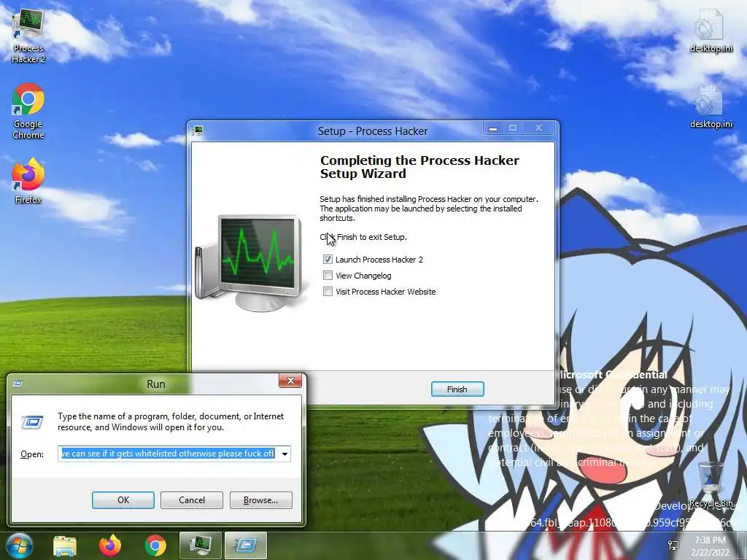747x560 pixels.
Task: Click the Finish button in Setup wizard
Action: (457, 389)
